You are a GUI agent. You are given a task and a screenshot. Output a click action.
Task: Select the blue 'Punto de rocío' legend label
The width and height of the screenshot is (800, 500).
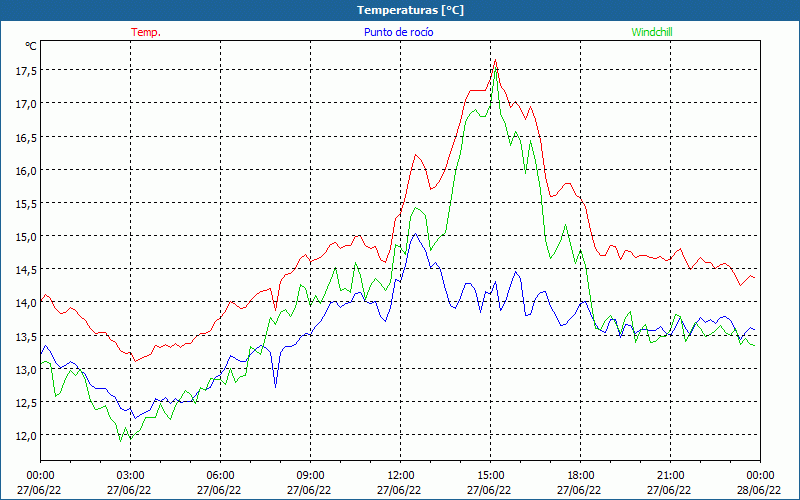point(398,32)
